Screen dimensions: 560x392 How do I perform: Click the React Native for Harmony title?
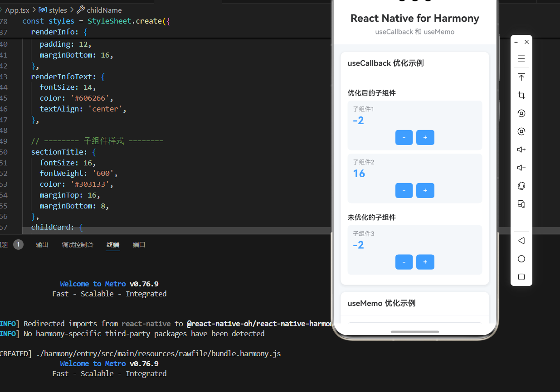[414, 19]
